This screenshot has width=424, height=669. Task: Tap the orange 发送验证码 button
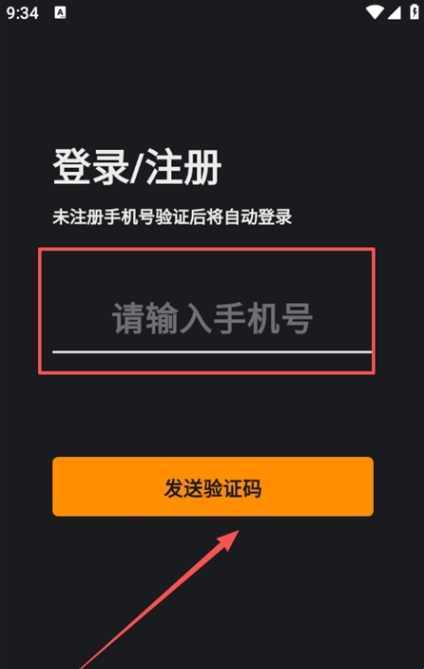[x=213, y=486]
